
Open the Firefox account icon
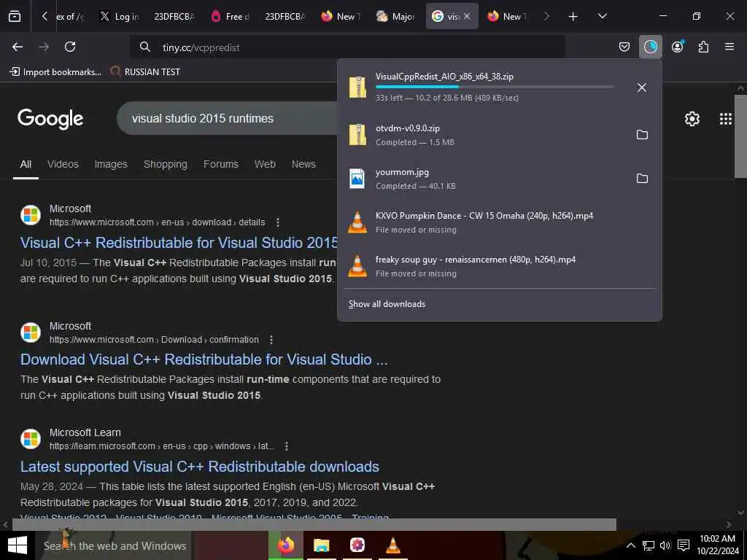[x=677, y=47]
